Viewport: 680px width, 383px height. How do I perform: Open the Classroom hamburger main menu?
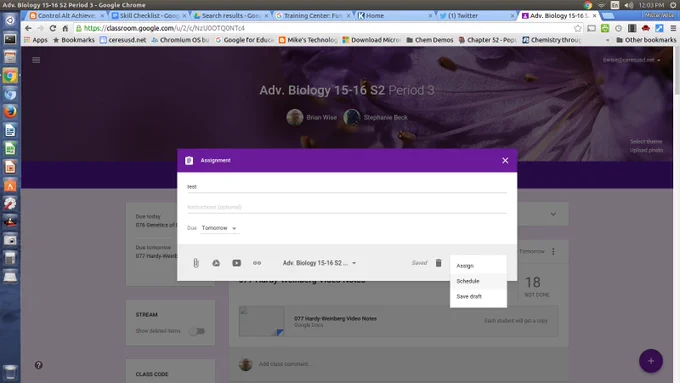(36, 60)
